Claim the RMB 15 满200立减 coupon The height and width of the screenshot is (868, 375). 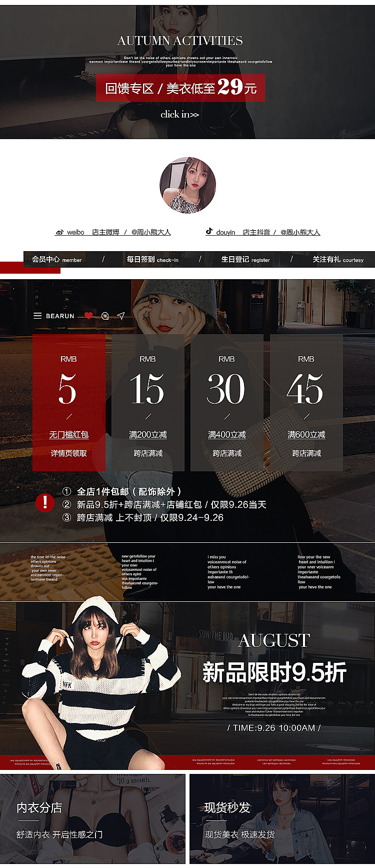tap(148, 403)
